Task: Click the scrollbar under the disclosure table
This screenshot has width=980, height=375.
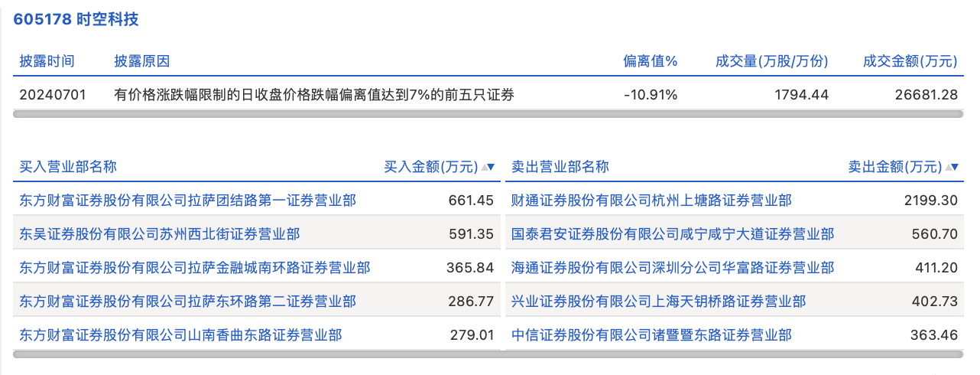Action: pyautogui.click(x=488, y=115)
